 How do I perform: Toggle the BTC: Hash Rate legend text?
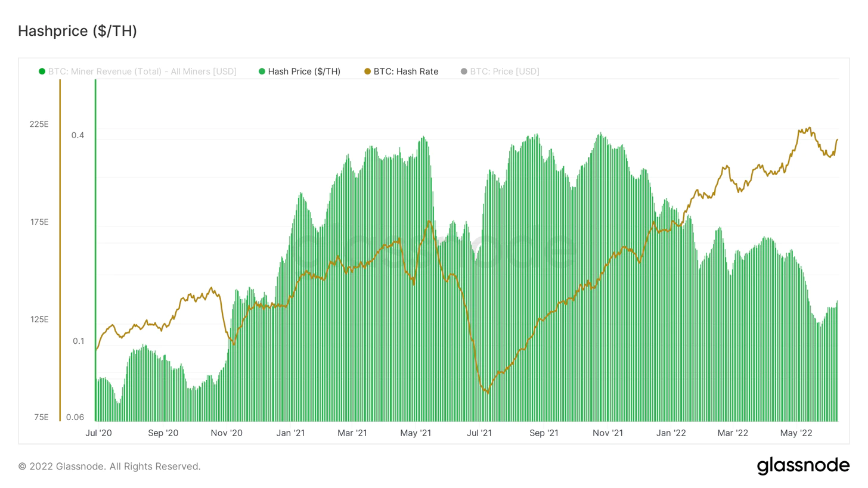406,72
